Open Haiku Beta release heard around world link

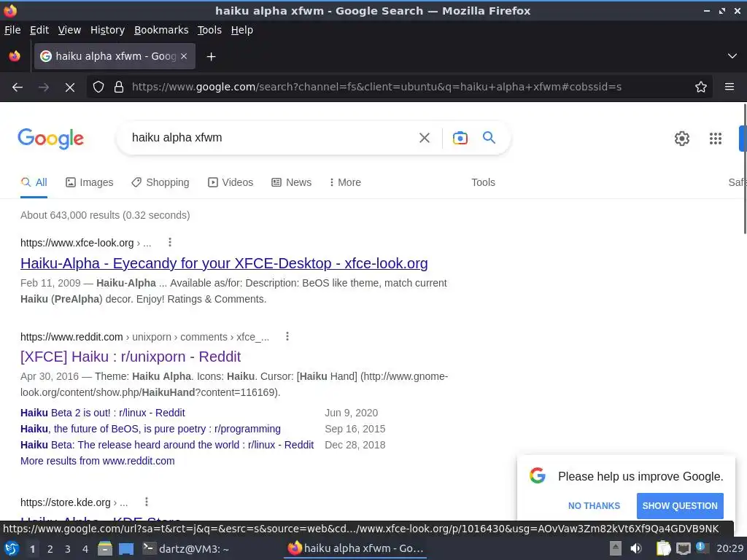click(167, 446)
